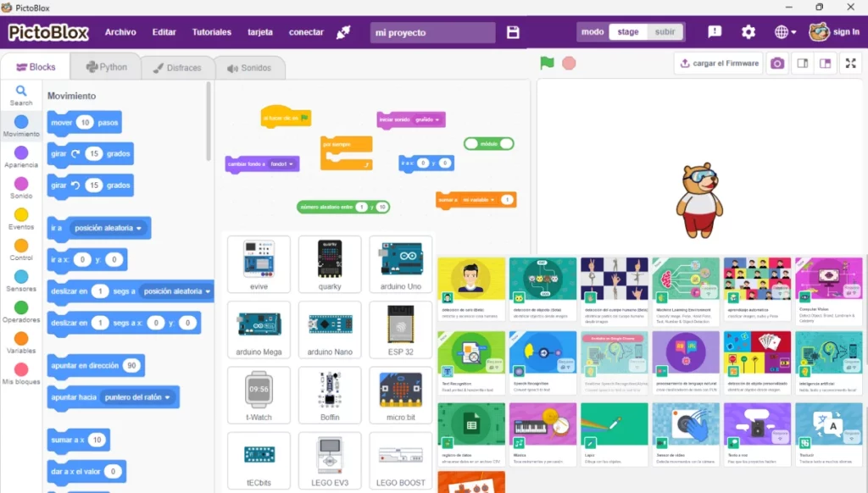The height and width of the screenshot is (493, 868).
Task: Open settings with the gear icon
Action: pos(748,31)
